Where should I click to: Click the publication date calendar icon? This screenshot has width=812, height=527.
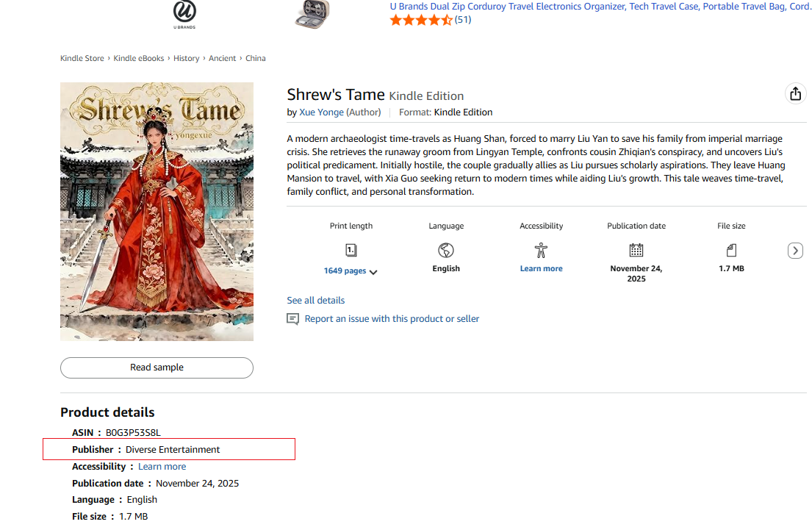[x=636, y=250]
